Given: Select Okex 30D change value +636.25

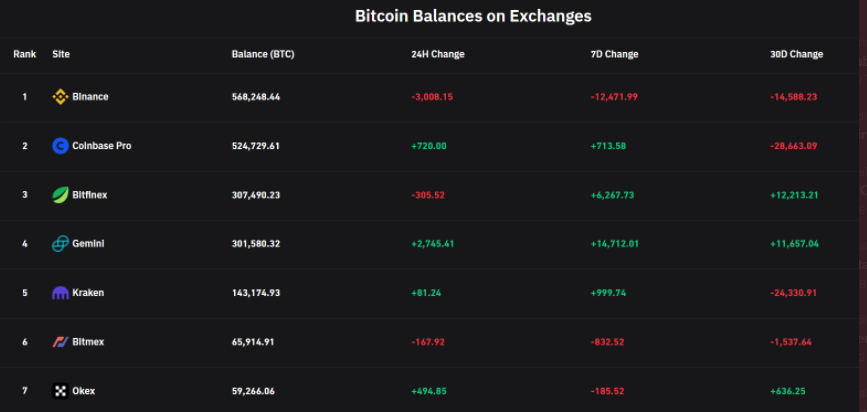Looking at the screenshot, I should [788, 391].
